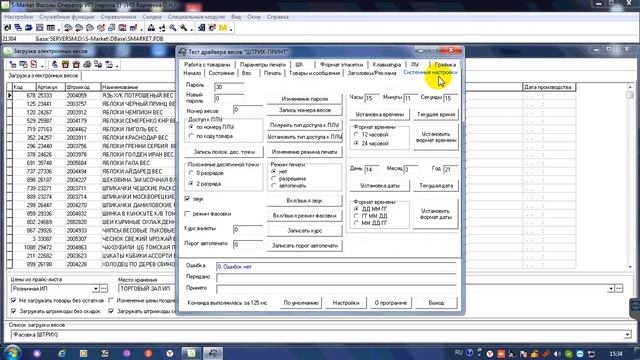The height and width of the screenshot is (360, 640).
Task: Switch to the 'Параметры печати' tab
Action: (263, 64)
